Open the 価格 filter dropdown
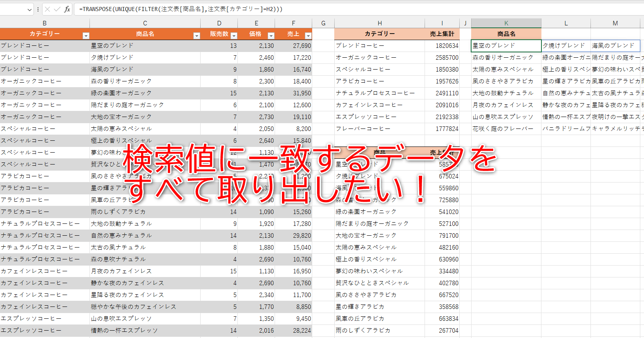The image size is (644, 338). (x=271, y=36)
